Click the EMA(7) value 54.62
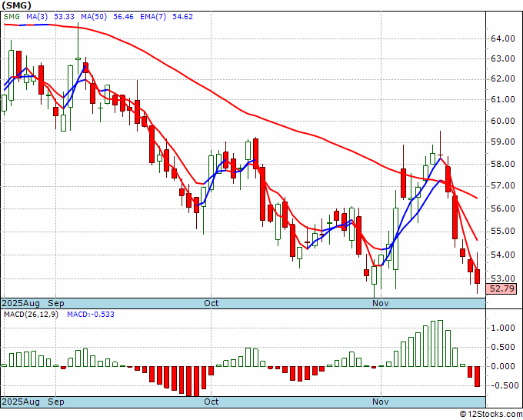This screenshot has height=420, width=523. (182, 16)
